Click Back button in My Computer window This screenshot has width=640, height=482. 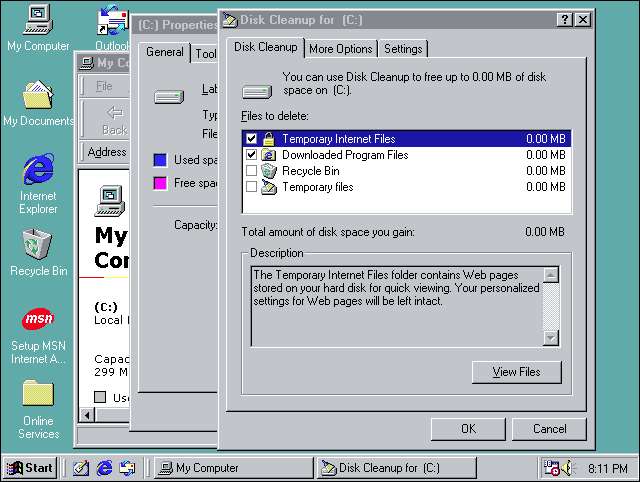(x=115, y=121)
